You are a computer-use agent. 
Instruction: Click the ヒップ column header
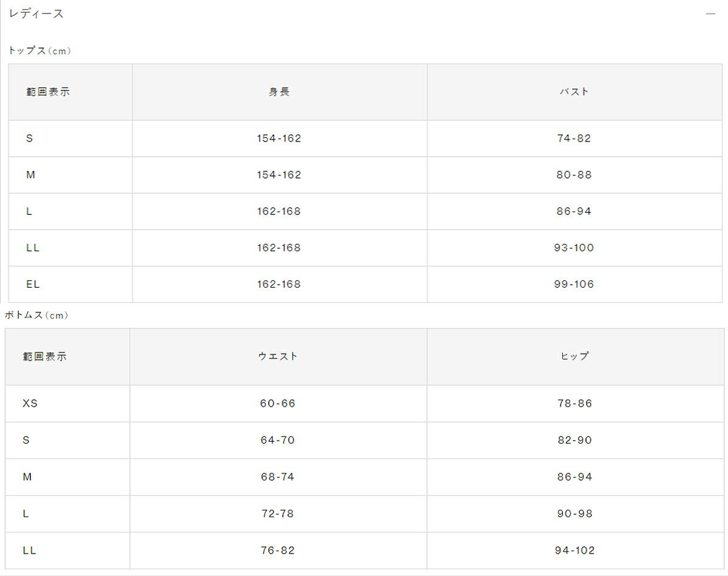click(x=574, y=356)
